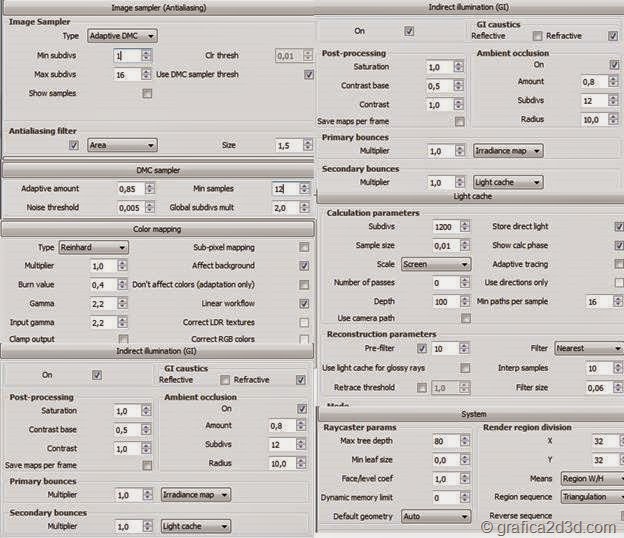Click the Burn value spinner arrows
The image size is (624, 538).
click(122, 285)
